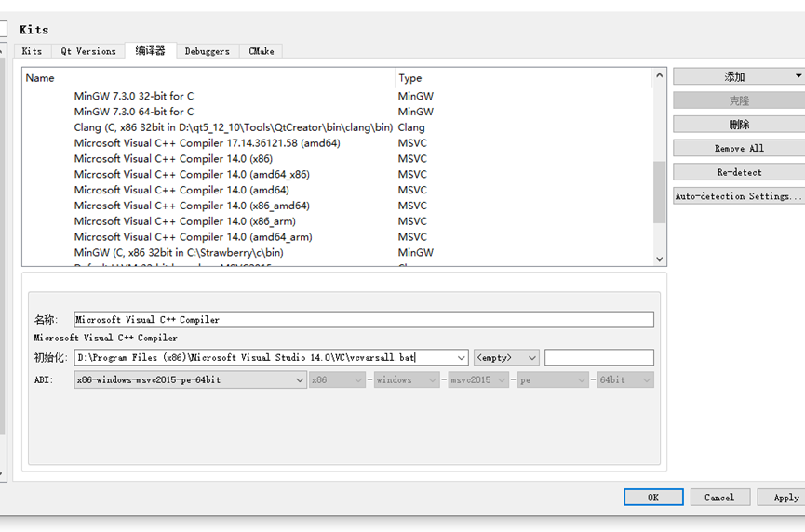Click the Cancel button
805x532 pixels.
click(719, 497)
